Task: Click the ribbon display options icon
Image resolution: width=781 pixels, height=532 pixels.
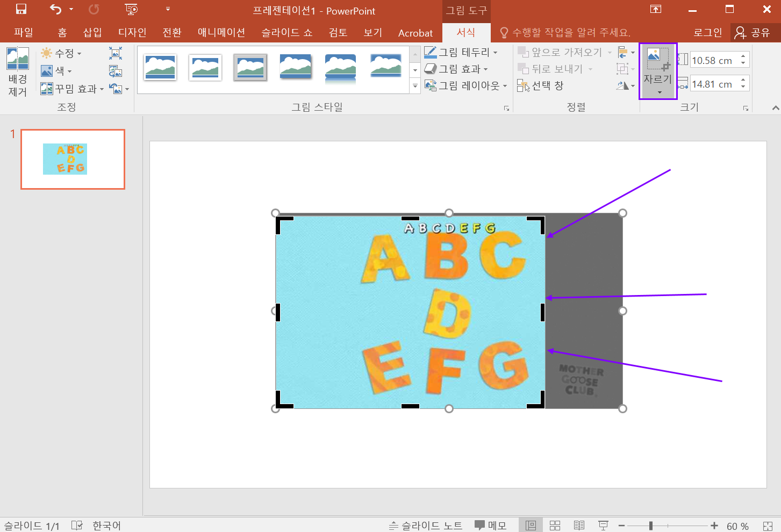Action: click(656, 9)
